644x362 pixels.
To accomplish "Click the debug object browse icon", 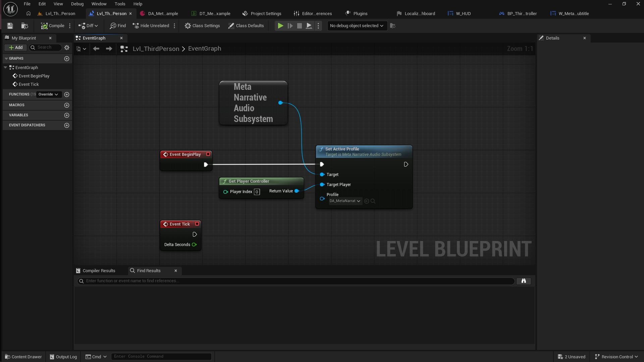I will [x=392, y=25].
